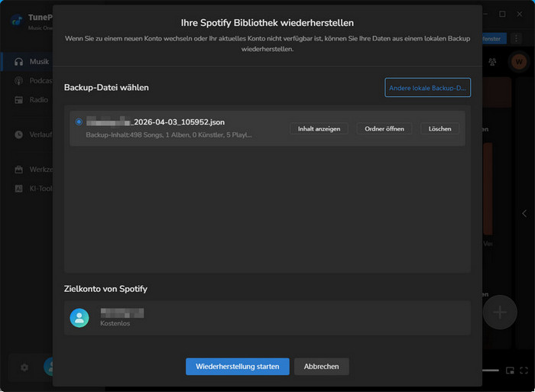Start restore with Wiederherstellung starten
Screen dimensions: 535x392
(x=238, y=367)
